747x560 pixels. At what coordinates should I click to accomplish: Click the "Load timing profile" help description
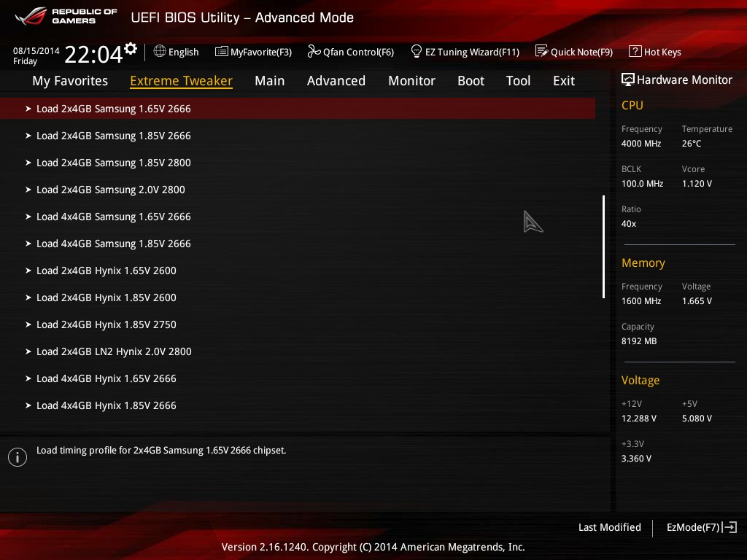[x=161, y=451]
